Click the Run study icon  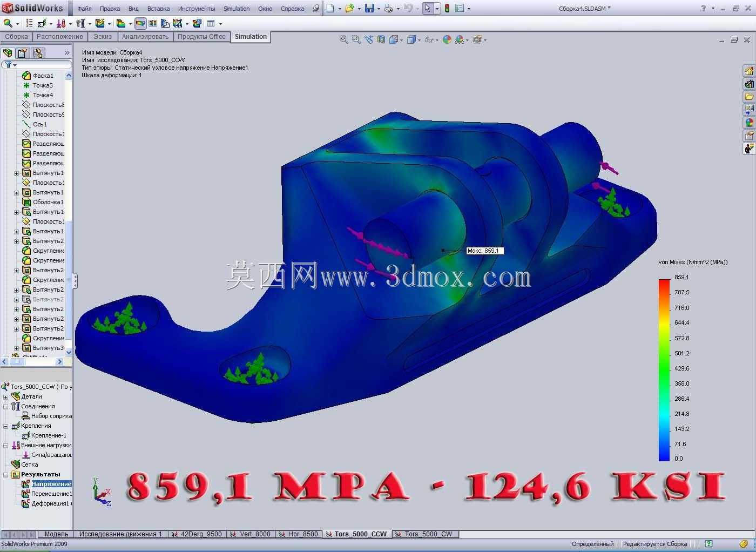[100, 23]
